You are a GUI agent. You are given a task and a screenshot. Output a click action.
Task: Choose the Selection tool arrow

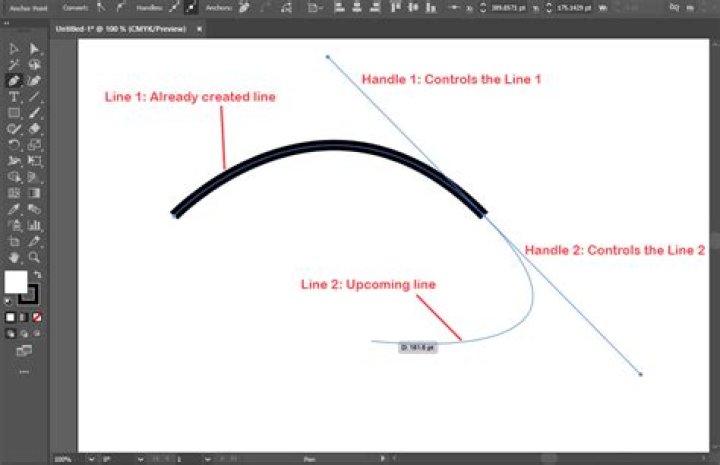(14, 48)
